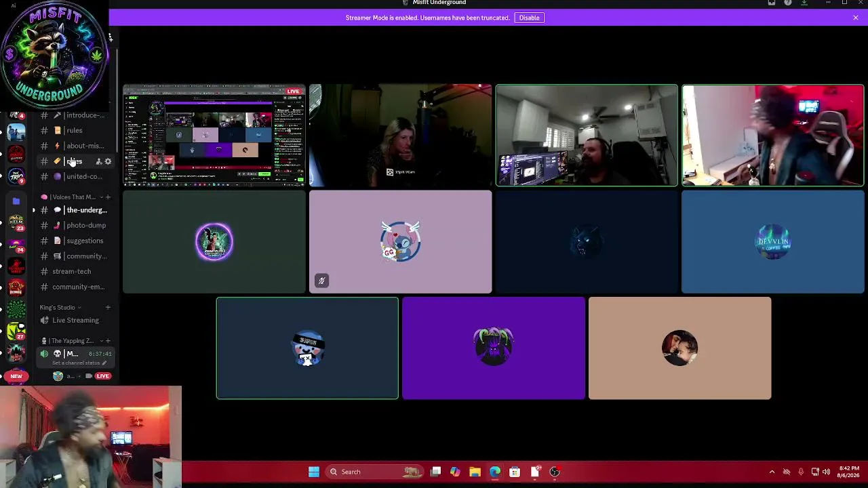The height and width of the screenshot is (488, 868).
Task: Focus the blonde woman's camera tile
Action: tap(400, 135)
